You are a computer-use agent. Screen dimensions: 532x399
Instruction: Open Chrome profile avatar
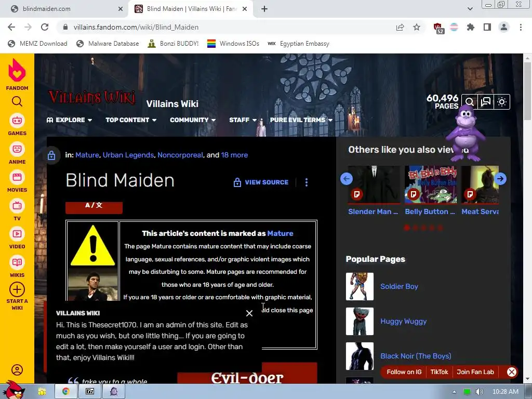(504, 27)
